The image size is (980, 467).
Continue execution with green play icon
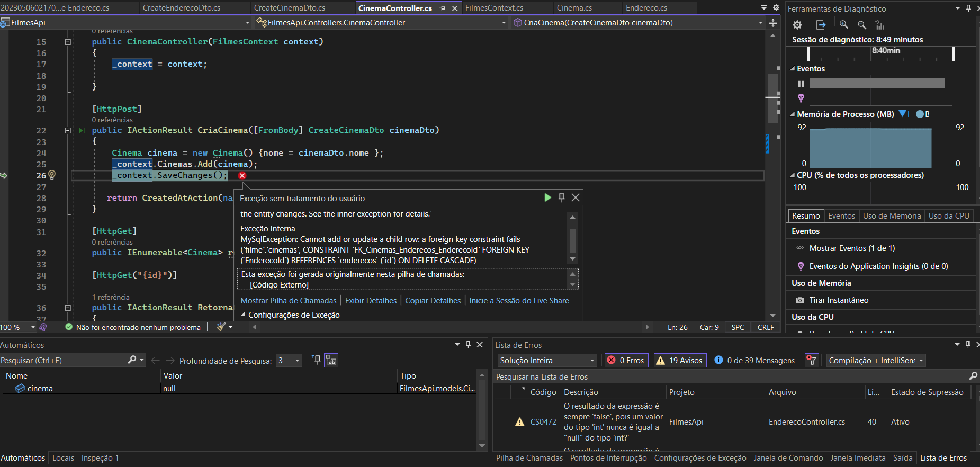pos(547,197)
